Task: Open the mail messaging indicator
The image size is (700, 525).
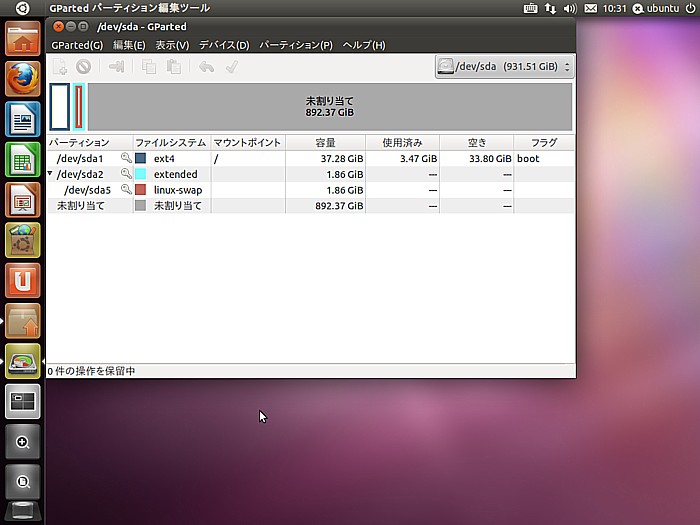Action: click(x=590, y=8)
